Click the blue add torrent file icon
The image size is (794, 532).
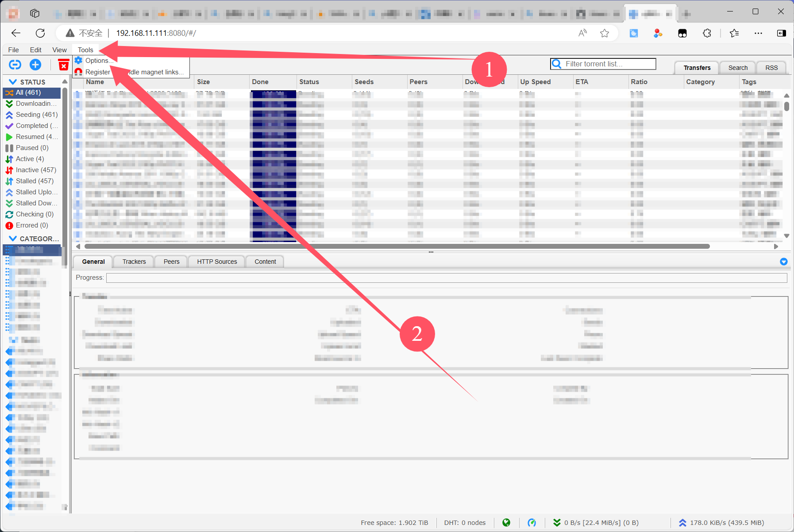click(35, 65)
